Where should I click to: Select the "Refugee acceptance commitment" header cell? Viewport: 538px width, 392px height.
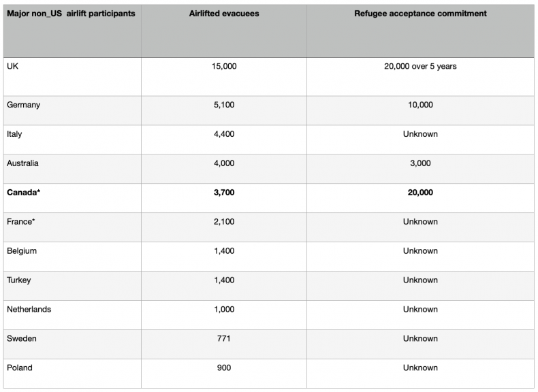coord(420,14)
